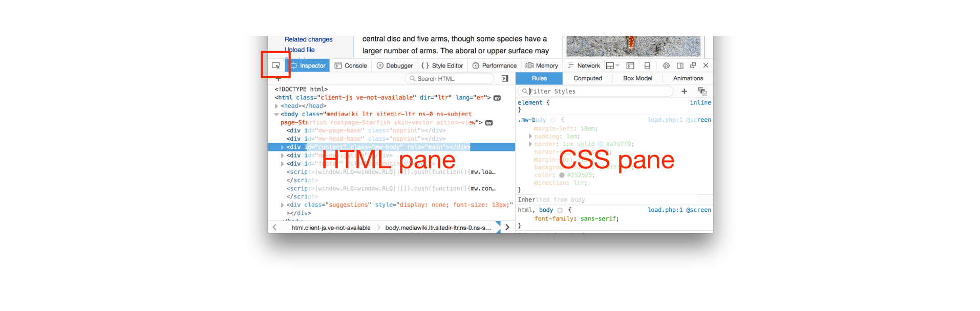This screenshot has width=980, height=311.
Task: Select the Animations tab
Action: pyautogui.click(x=688, y=78)
